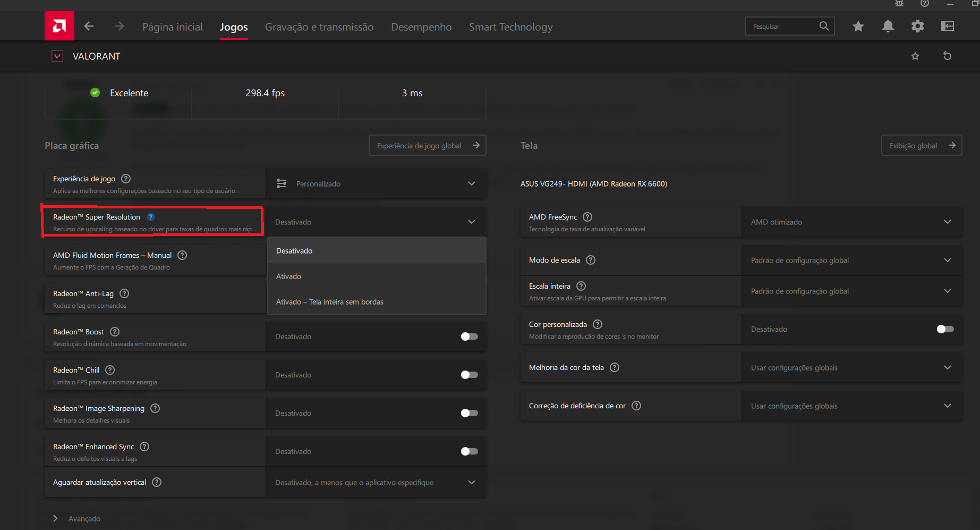Show help for Correção de deficiência de cor
Viewport: 980px width, 530px height.
(x=636, y=406)
